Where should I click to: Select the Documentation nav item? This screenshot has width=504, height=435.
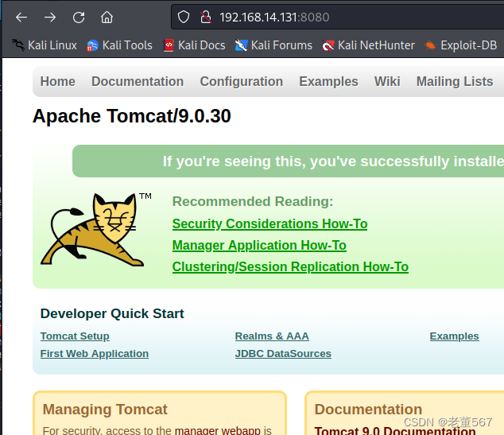point(138,82)
